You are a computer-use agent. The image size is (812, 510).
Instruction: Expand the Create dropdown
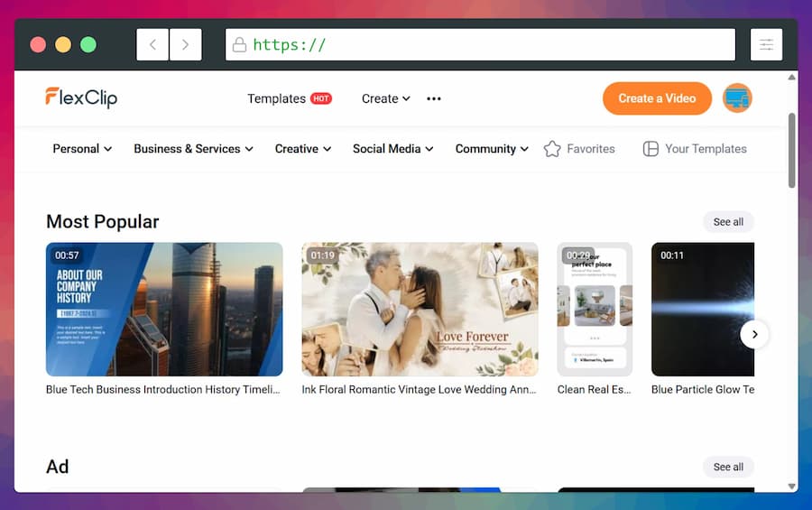click(386, 98)
